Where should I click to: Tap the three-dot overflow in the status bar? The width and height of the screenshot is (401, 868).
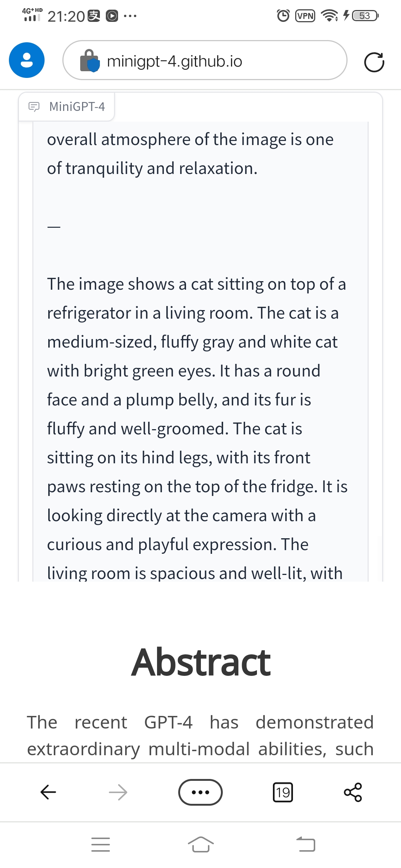(x=131, y=16)
